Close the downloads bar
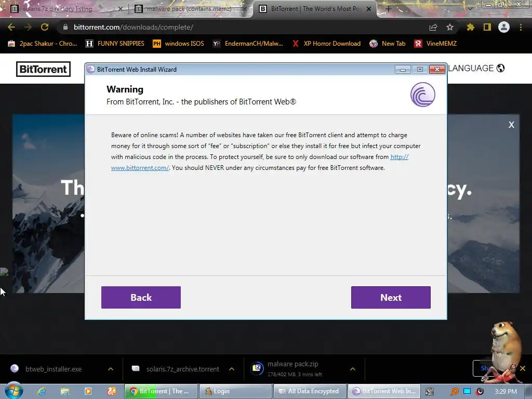This screenshot has width=532, height=399. click(523, 368)
